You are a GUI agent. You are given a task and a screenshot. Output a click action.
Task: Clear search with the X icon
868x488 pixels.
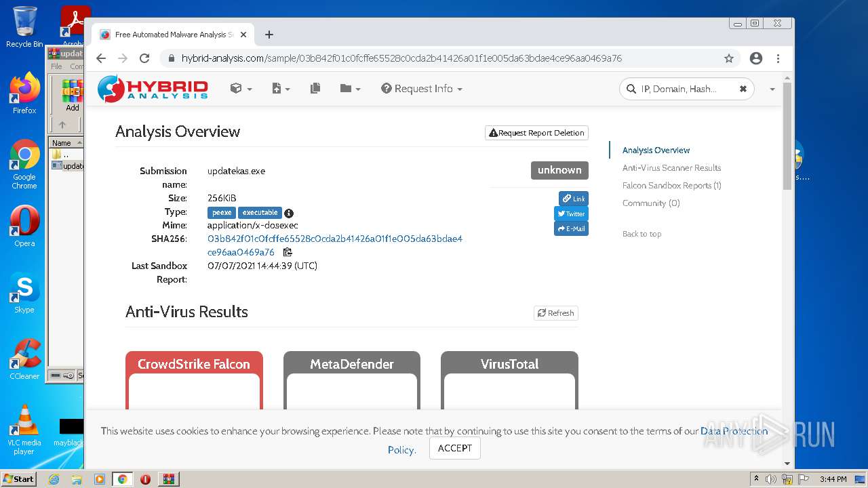coord(743,89)
